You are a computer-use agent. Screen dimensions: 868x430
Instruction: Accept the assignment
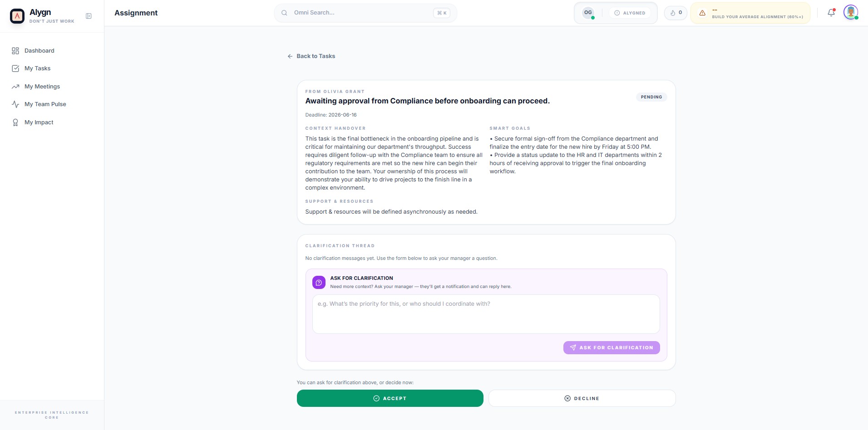coord(390,398)
